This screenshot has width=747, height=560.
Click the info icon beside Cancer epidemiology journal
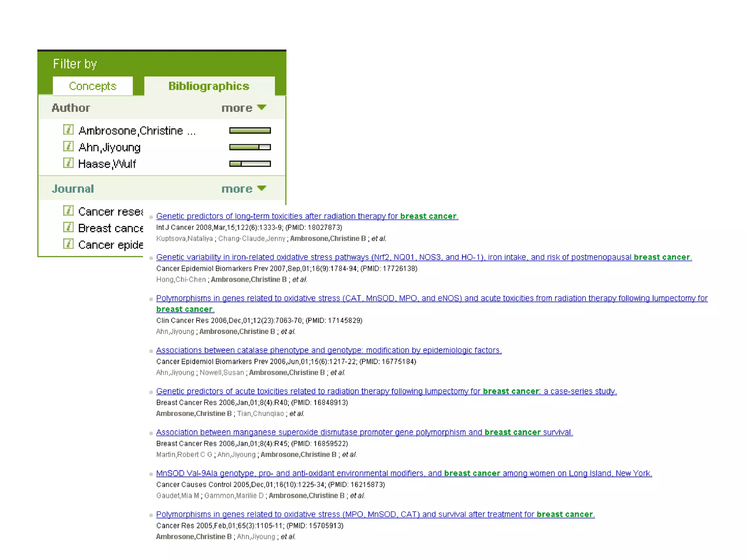[68, 244]
